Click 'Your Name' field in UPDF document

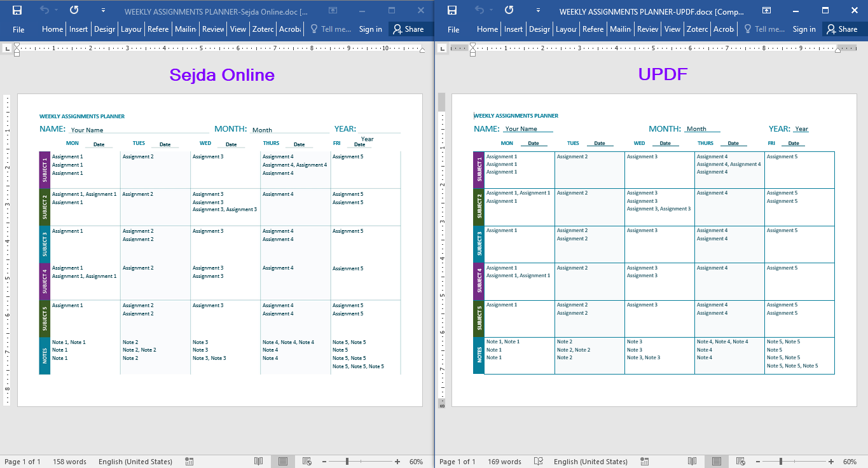[x=521, y=129]
